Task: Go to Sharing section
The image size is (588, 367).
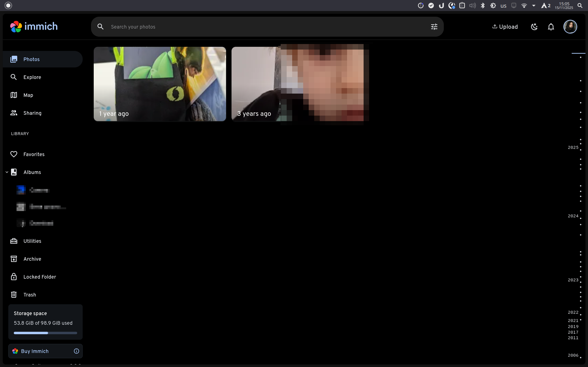Action: (32, 113)
